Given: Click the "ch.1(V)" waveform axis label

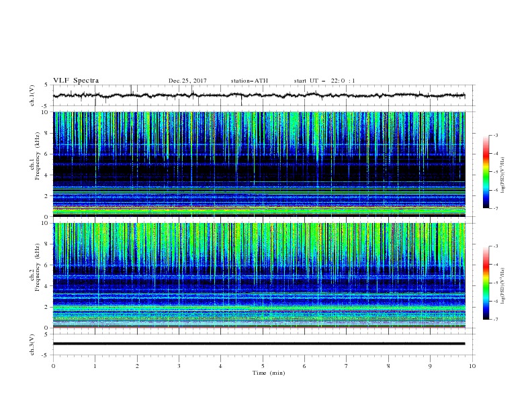Looking at the screenshot, I should point(32,95).
